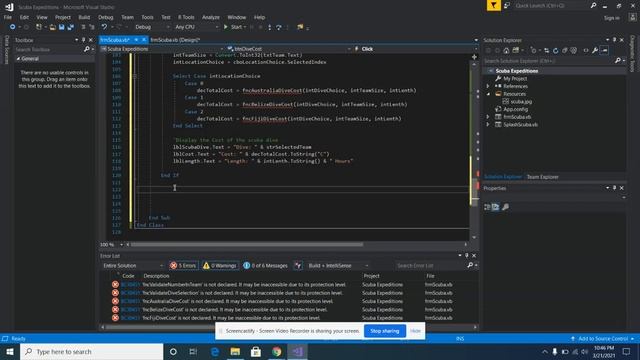The width and height of the screenshot is (640, 360).
Task: Select scuba.jpg in Solution Explorer
Action: [521, 102]
